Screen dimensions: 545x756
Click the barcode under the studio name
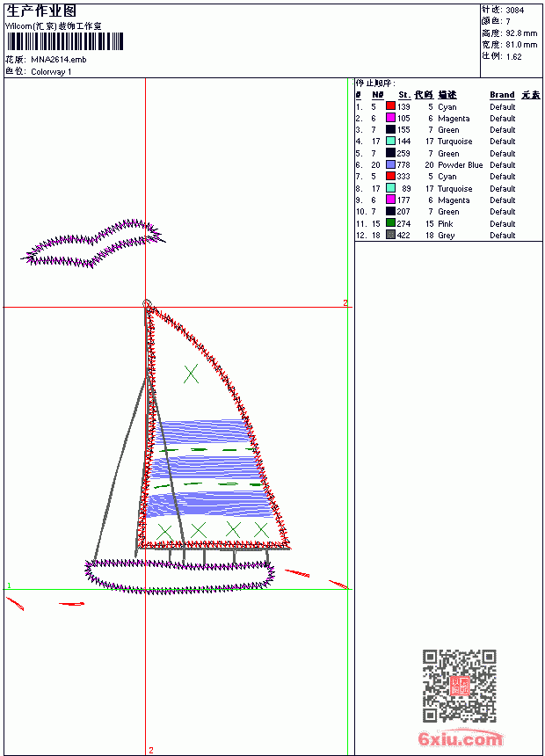click(65, 41)
